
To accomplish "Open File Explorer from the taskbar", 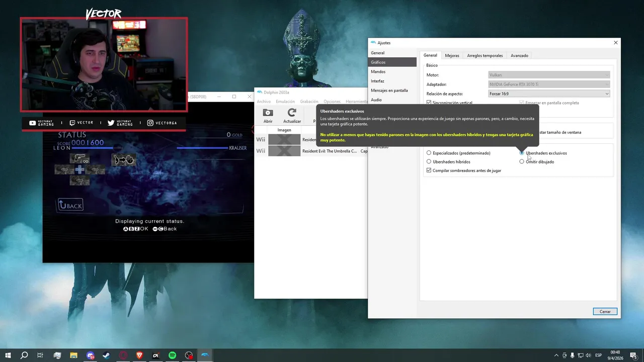I will tap(73, 355).
